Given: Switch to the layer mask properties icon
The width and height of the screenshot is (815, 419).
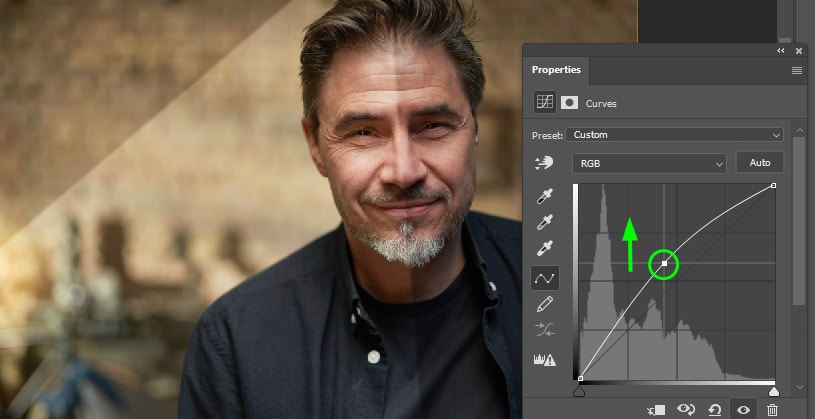Looking at the screenshot, I should tap(569, 103).
